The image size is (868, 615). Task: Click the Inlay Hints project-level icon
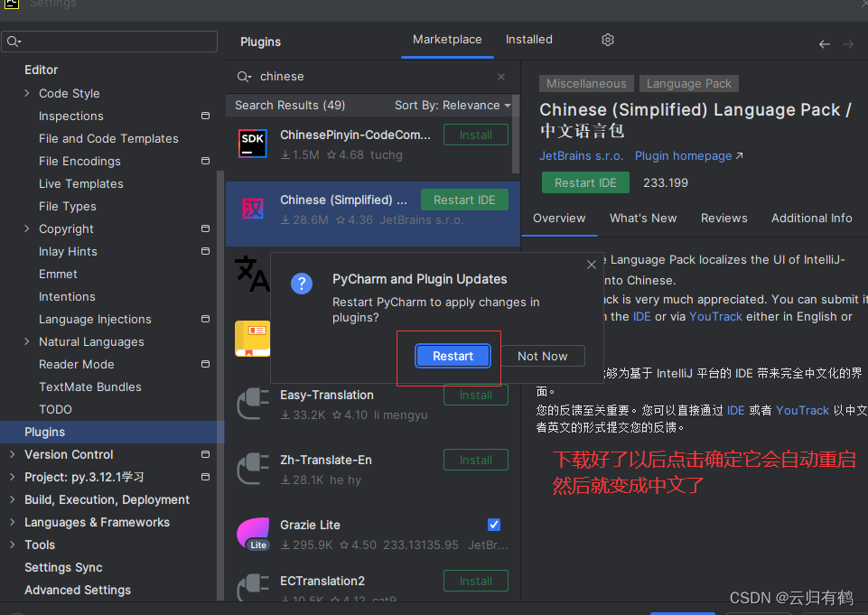pos(205,251)
